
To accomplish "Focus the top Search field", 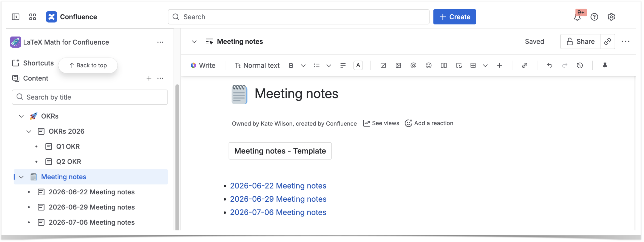I will (x=299, y=17).
